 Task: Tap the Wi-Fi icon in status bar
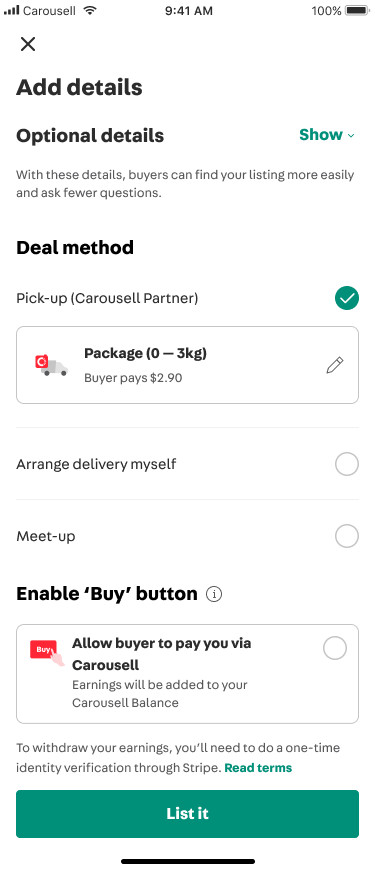89,11
